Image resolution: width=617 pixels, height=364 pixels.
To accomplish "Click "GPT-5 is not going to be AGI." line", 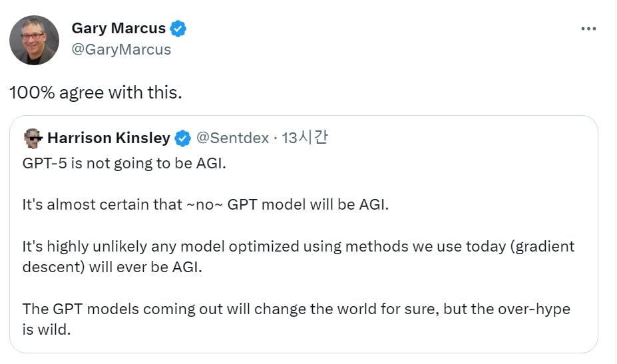I will pos(124,163).
